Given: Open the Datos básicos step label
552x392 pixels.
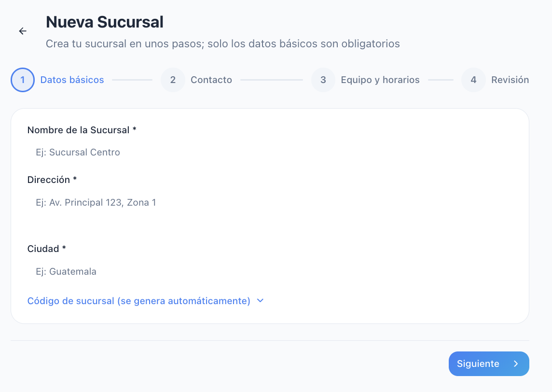Looking at the screenshot, I should (x=72, y=80).
